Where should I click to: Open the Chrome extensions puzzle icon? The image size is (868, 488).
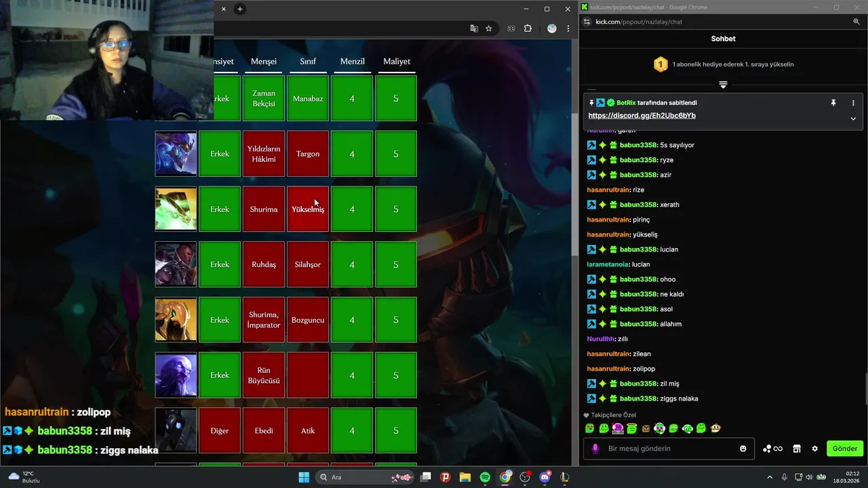tap(528, 28)
